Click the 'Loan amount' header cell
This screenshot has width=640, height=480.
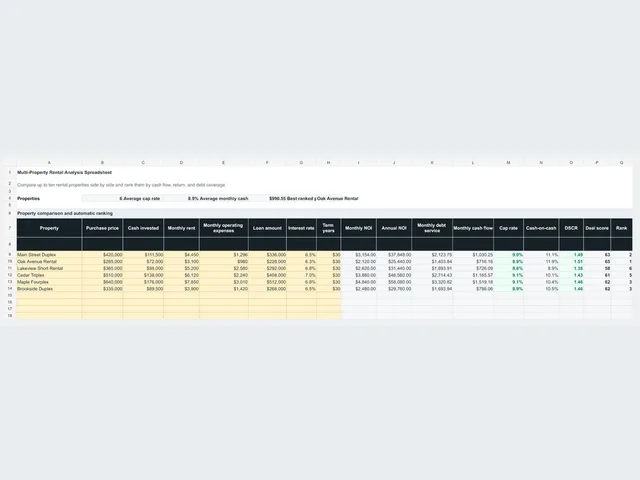point(267,228)
